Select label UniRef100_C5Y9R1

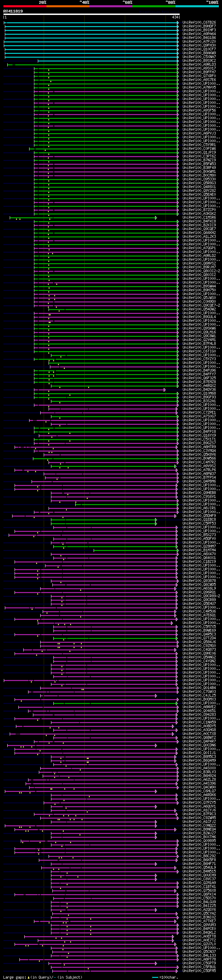pos(199,145)
